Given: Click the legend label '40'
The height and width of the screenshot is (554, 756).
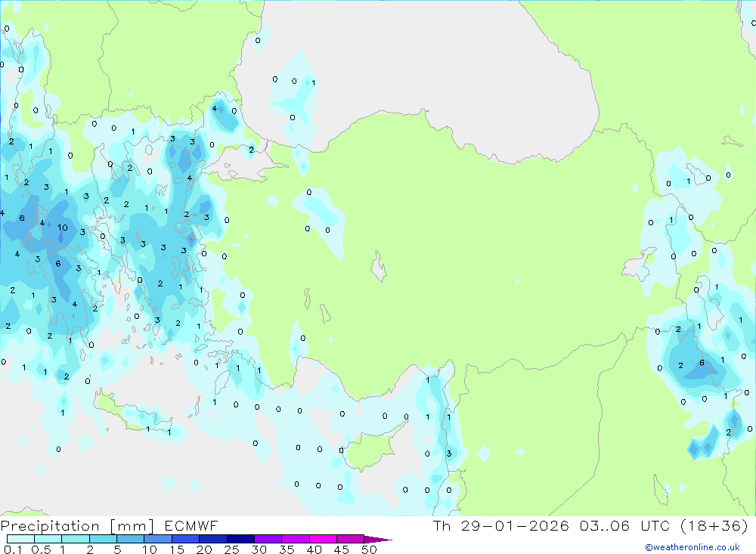Looking at the screenshot, I should [314, 549].
